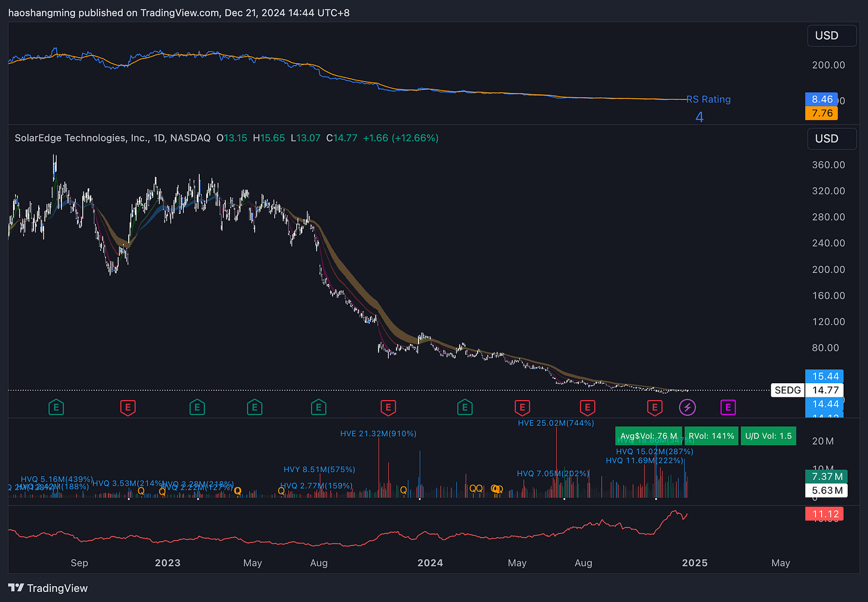Click the orange 7.76 indicator value tag
The width and height of the screenshot is (868, 602).
(x=821, y=113)
